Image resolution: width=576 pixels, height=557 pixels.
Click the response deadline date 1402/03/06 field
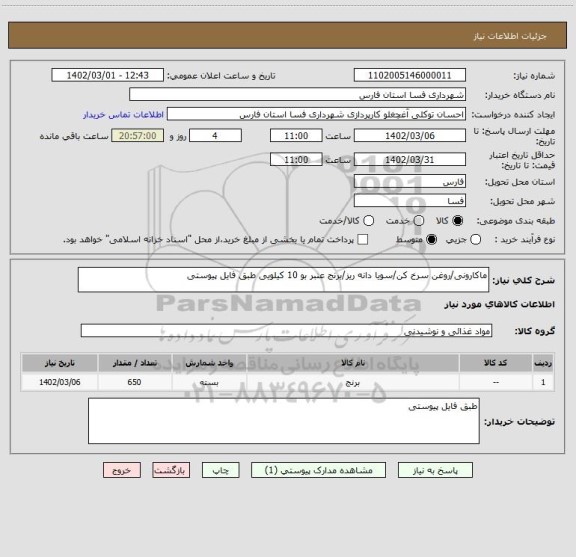pos(410,136)
